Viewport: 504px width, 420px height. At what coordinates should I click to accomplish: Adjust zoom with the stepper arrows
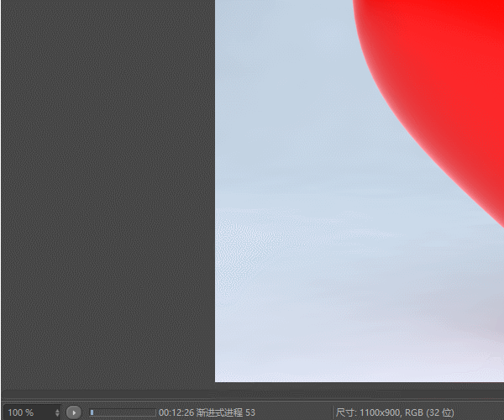click(x=57, y=412)
